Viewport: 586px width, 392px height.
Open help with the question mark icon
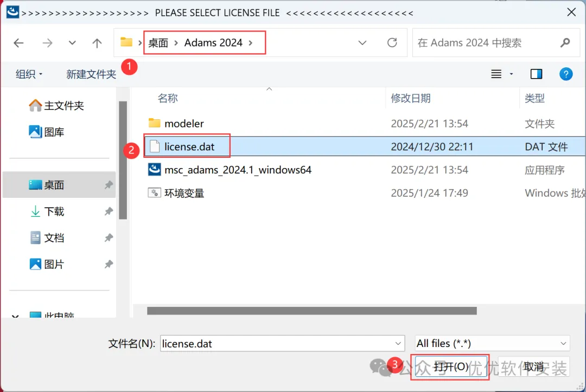pos(566,74)
